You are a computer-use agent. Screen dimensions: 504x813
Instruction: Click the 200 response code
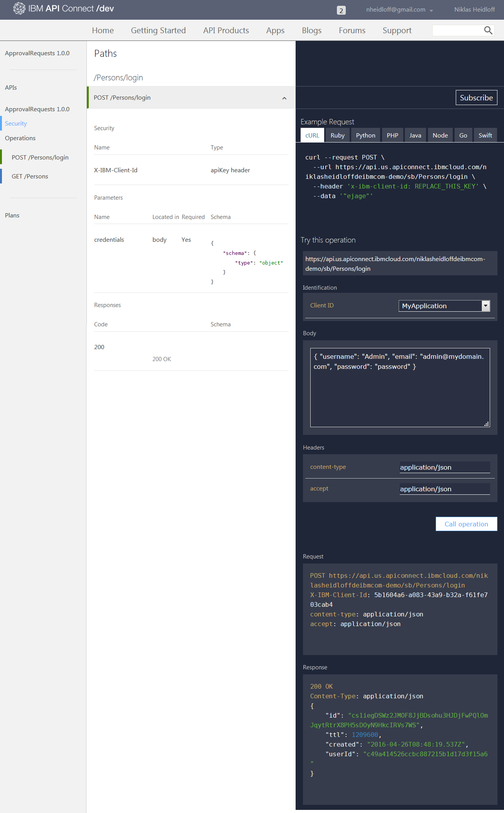(x=99, y=347)
